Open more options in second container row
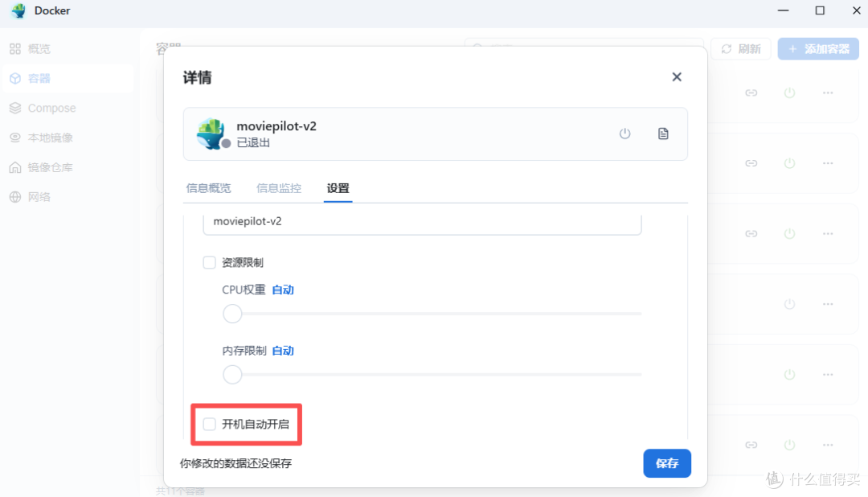This screenshot has width=868, height=497. pyautogui.click(x=828, y=163)
